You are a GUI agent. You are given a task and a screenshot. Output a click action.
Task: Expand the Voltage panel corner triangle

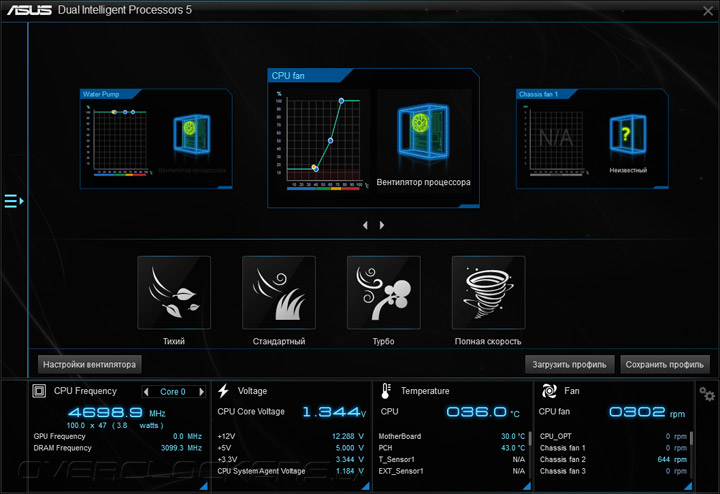pos(366,486)
